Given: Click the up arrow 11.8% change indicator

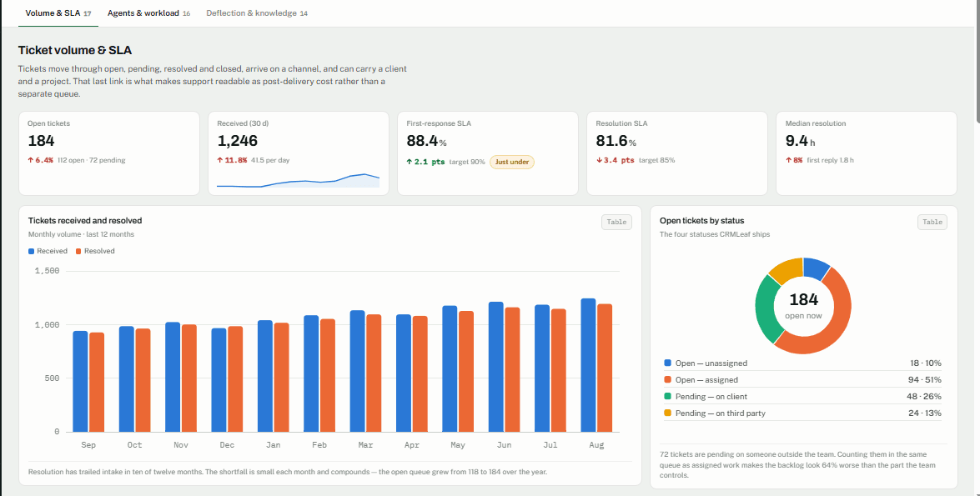Looking at the screenshot, I should [x=232, y=161].
